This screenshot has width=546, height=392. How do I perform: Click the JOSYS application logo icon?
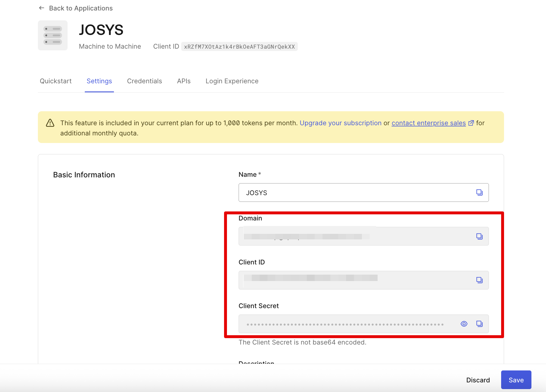(53, 35)
